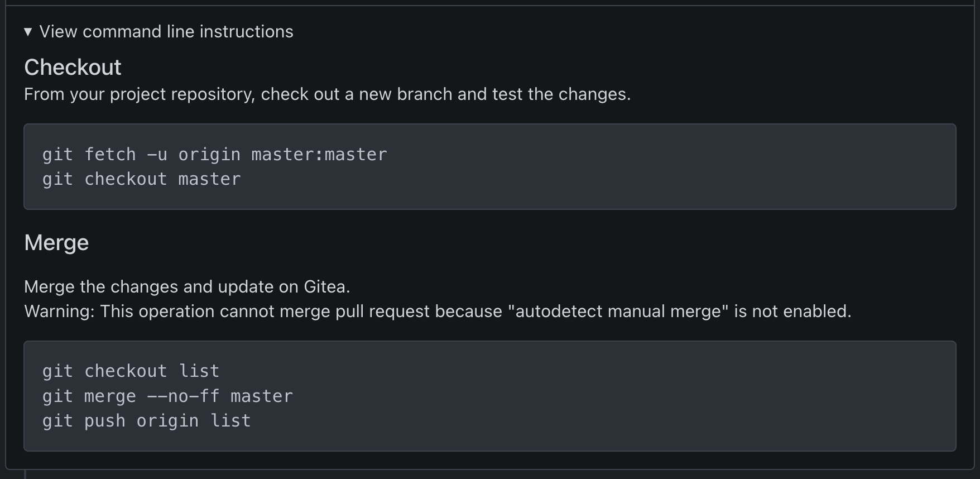Click the "master:master" refspec in fetch command

point(319,155)
